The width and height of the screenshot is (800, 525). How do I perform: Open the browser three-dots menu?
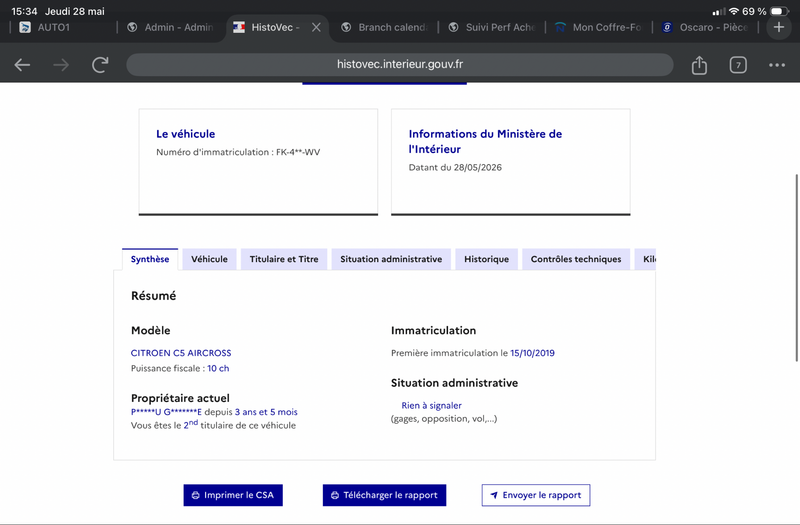tap(777, 65)
